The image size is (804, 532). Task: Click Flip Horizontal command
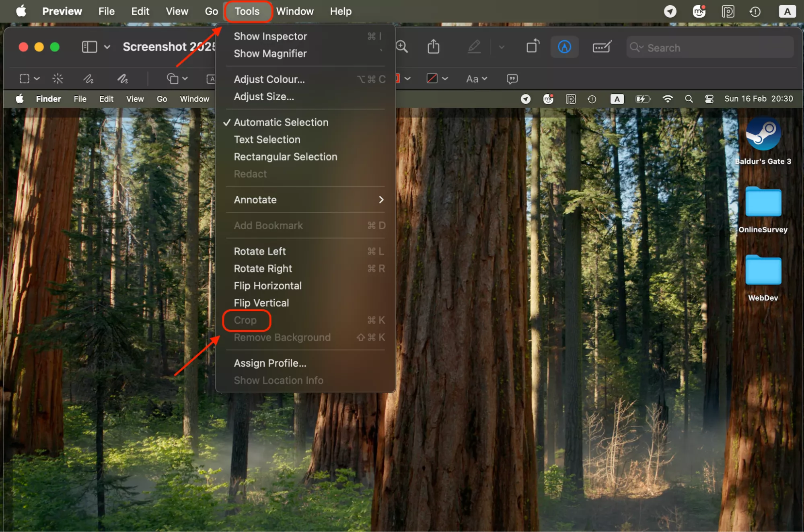[x=267, y=286]
